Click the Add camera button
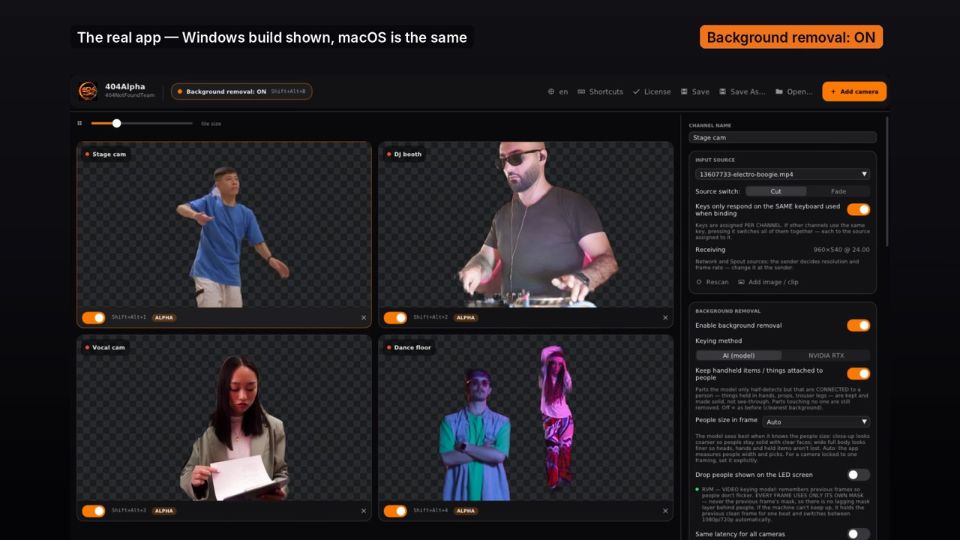This screenshot has height=540, width=960. coord(854,91)
